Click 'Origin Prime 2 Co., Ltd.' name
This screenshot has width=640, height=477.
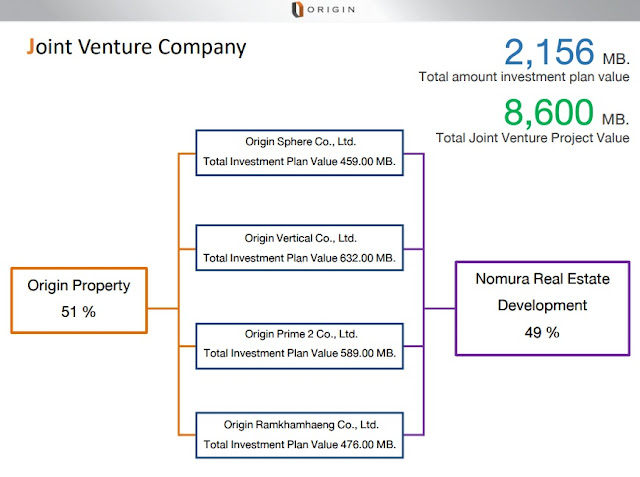[x=301, y=334]
